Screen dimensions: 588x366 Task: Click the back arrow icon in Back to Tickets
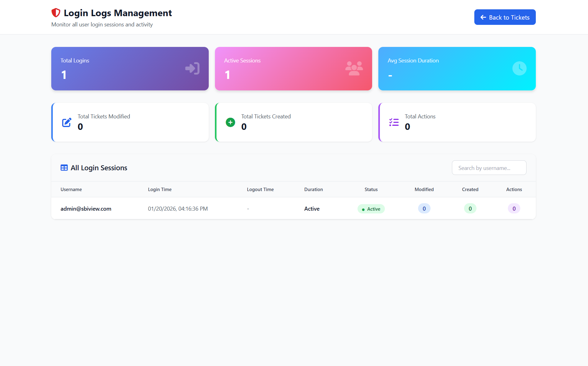coord(483,17)
